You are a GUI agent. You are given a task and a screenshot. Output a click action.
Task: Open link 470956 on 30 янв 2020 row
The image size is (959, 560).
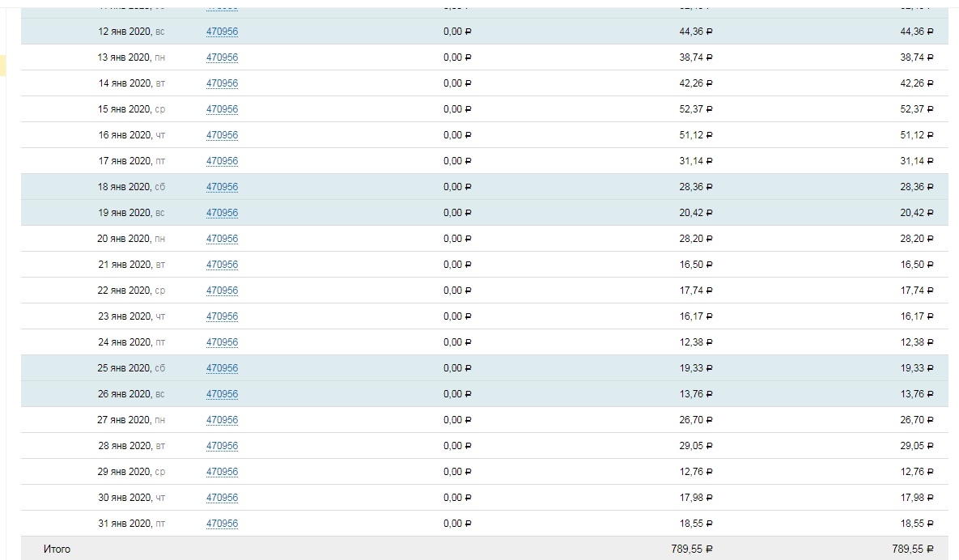(x=222, y=498)
